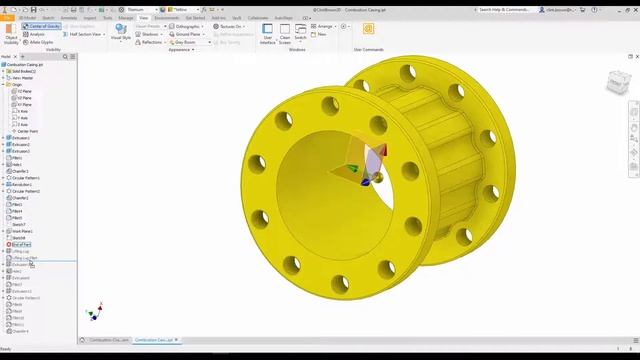Add a new browser panel with plus
The image size is (640, 360).
click(x=22, y=57)
